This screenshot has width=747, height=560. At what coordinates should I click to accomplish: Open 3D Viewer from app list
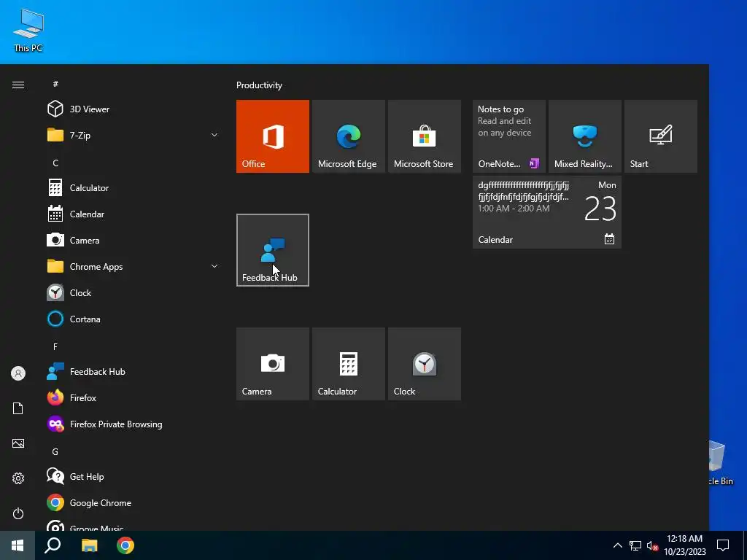click(133, 109)
